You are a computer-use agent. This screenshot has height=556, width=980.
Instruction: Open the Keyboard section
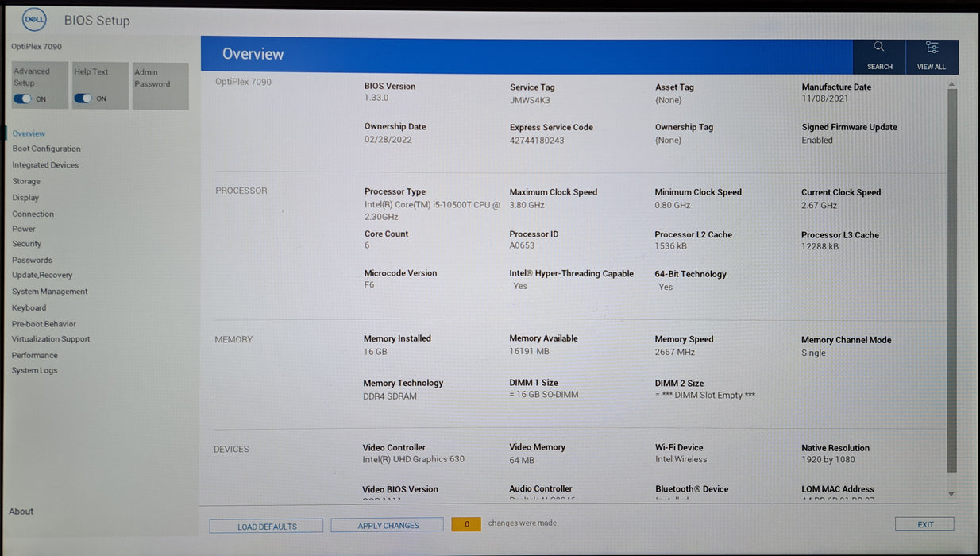point(29,307)
